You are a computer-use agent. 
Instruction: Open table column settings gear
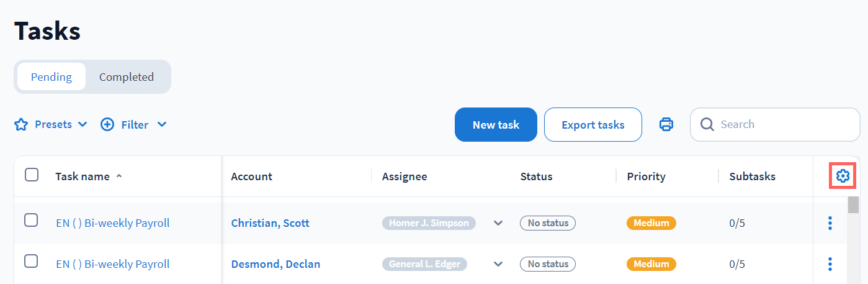pyautogui.click(x=842, y=176)
